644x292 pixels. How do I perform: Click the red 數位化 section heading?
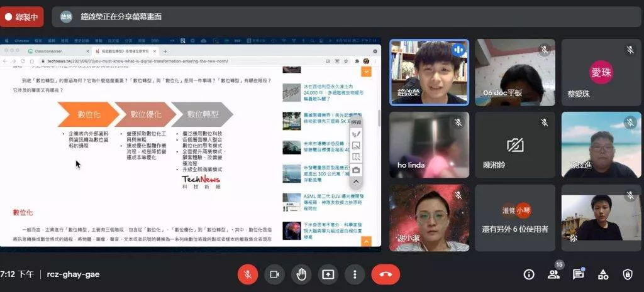tap(23, 212)
